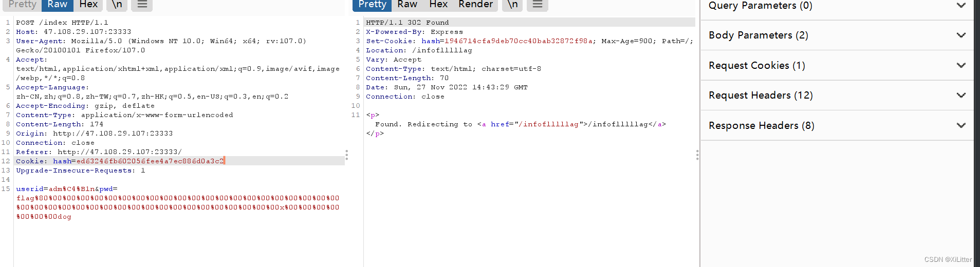Click the Set-Cookie hash response header
This screenshot has width=980, height=267.
pyautogui.click(x=529, y=41)
